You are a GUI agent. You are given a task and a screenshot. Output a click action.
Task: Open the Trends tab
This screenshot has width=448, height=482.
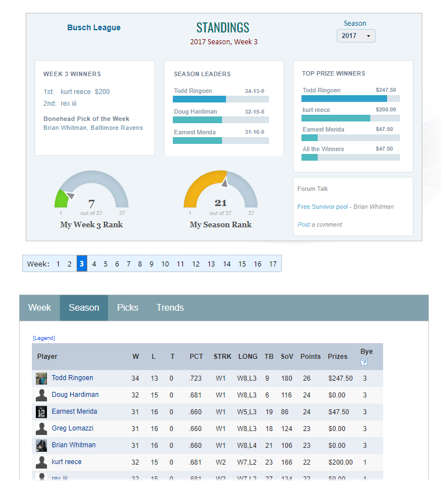[x=170, y=308]
